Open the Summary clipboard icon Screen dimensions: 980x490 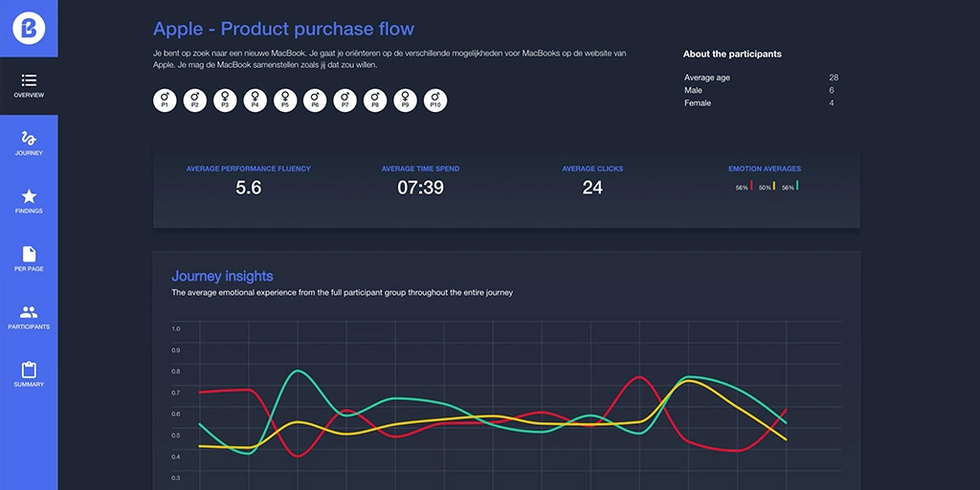29,374
